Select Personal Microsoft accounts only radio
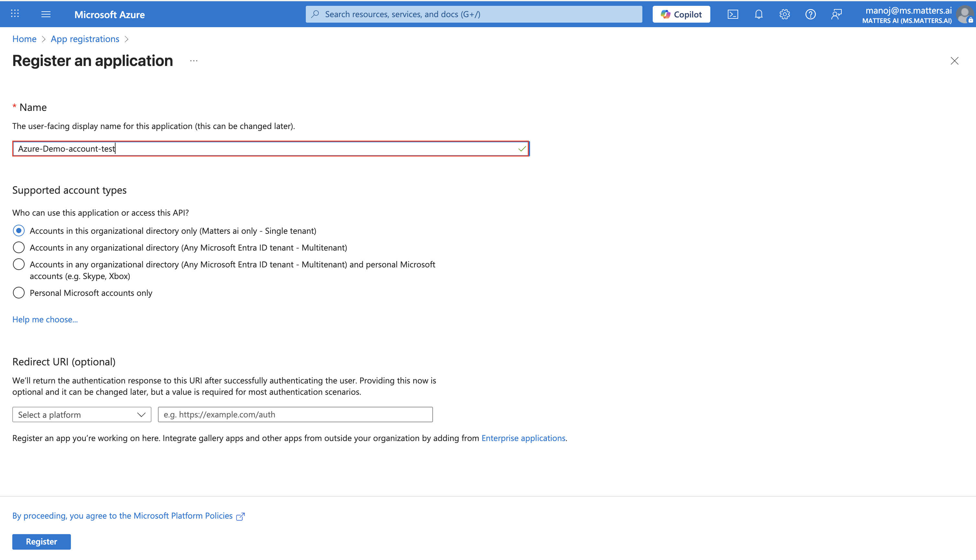Viewport: 976px width, 560px height. (18, 293)
